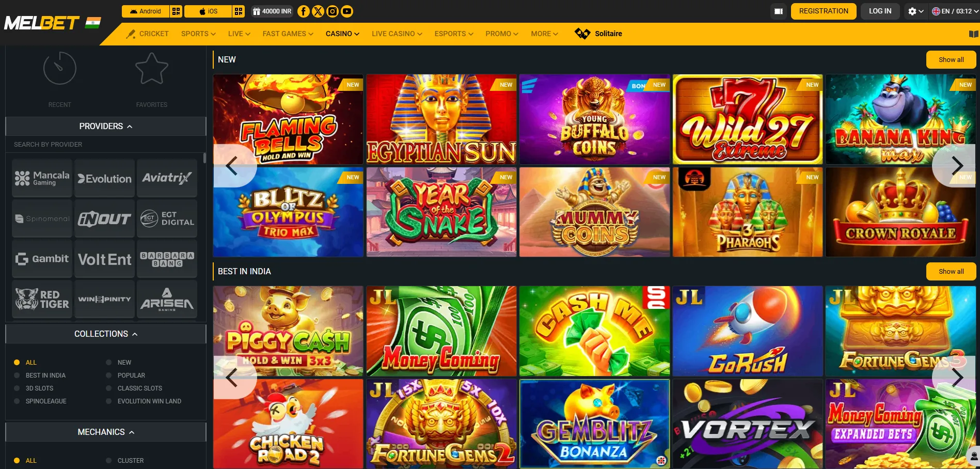Click the Android QR code icon
This screenshot has width=980, height=469.
click(176, 11)
